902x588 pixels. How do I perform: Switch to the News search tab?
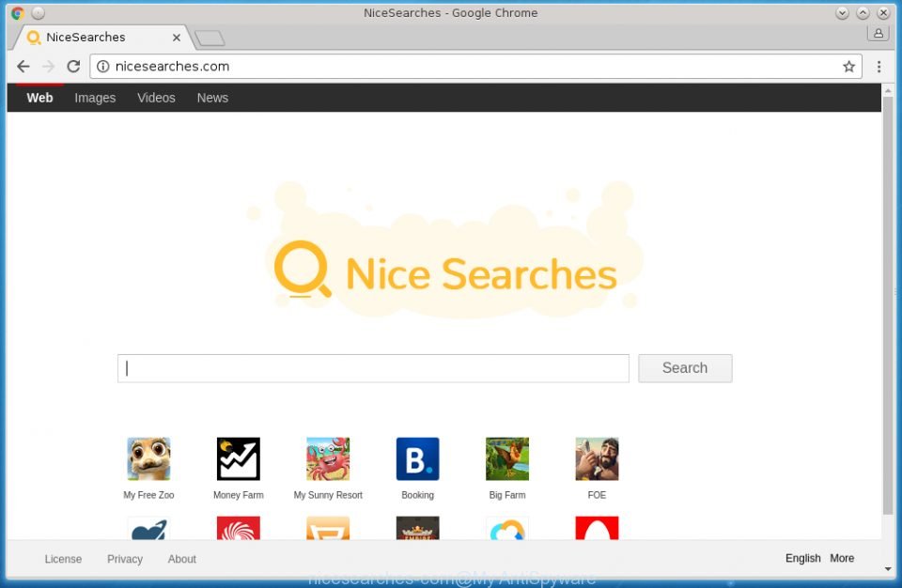click(213, 98)
